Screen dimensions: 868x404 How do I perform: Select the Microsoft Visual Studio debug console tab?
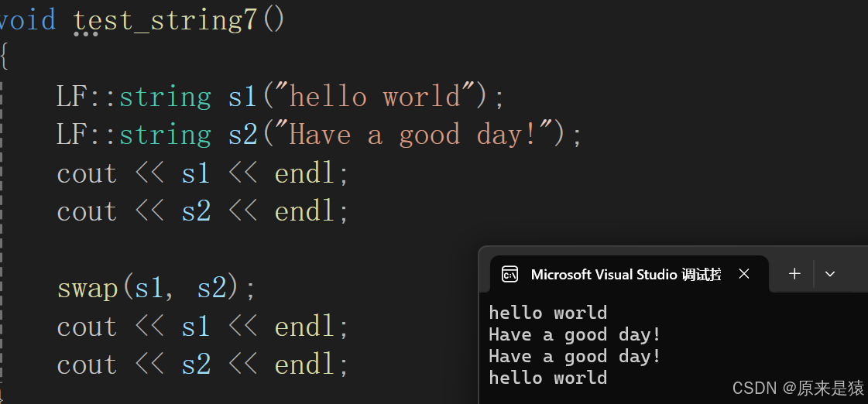coord(630,274)
